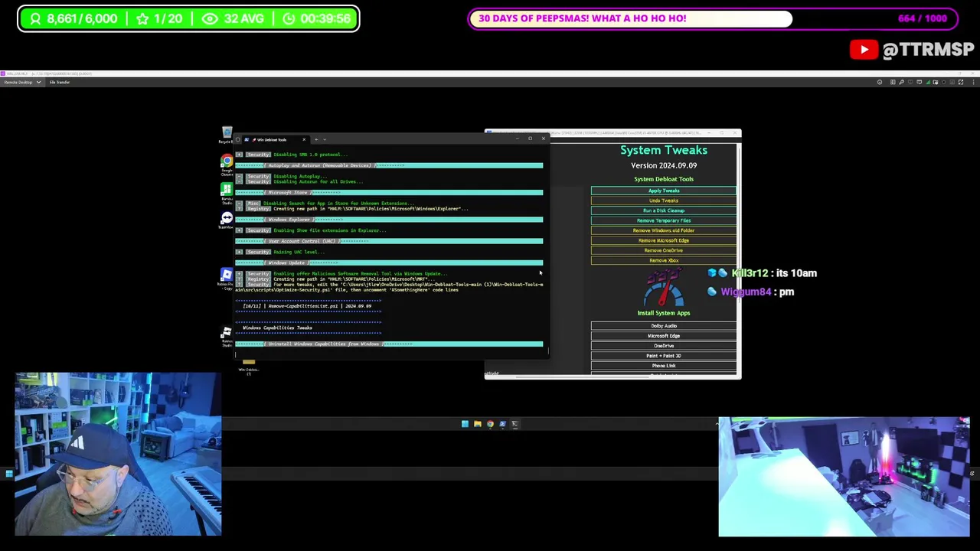
Task: Click 'Version 2024.09.09' text
Action: (664, 165)
